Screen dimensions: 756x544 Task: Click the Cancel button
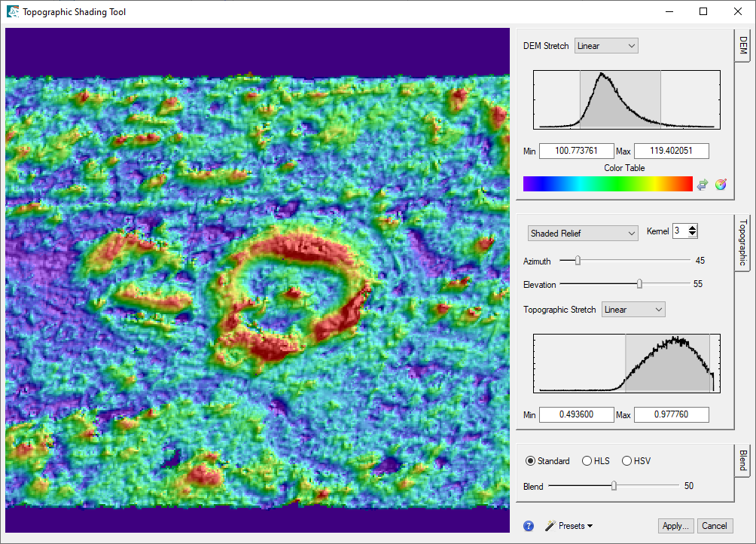tap(715, 526)
